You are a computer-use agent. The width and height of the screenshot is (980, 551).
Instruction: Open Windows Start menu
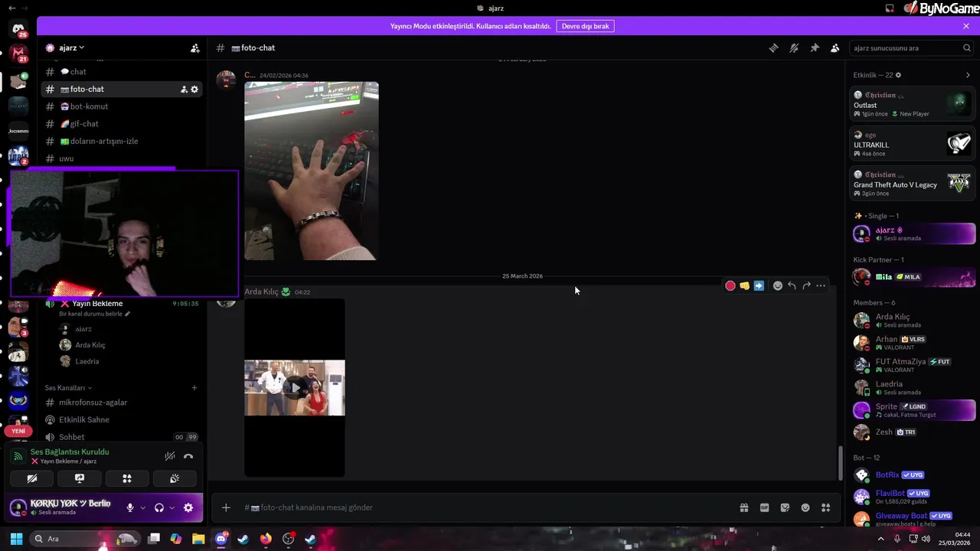[x=16, y=539]
